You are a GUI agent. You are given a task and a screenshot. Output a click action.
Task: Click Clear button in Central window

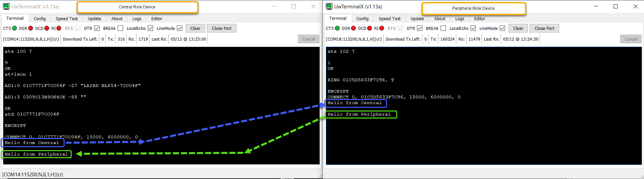click(x=195, y=28)
